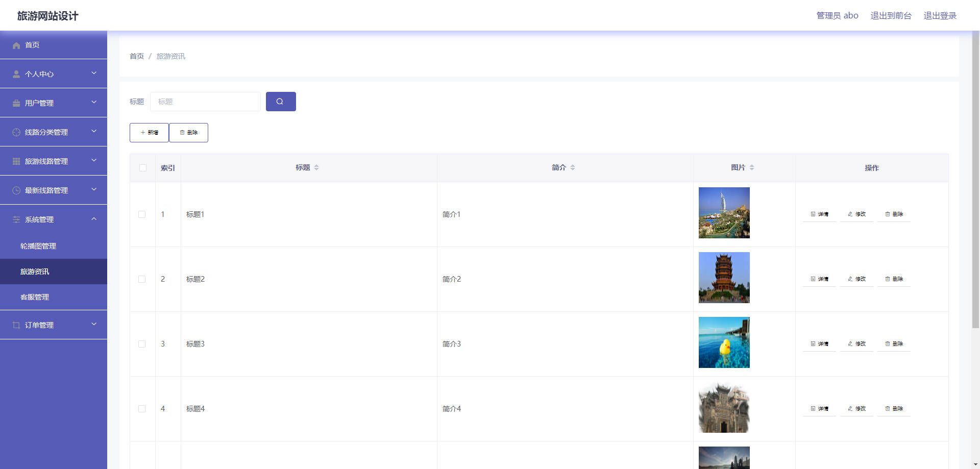
Task: Open the pagoda tower thumbnail in row 2
Action: [x=724, y=278]
